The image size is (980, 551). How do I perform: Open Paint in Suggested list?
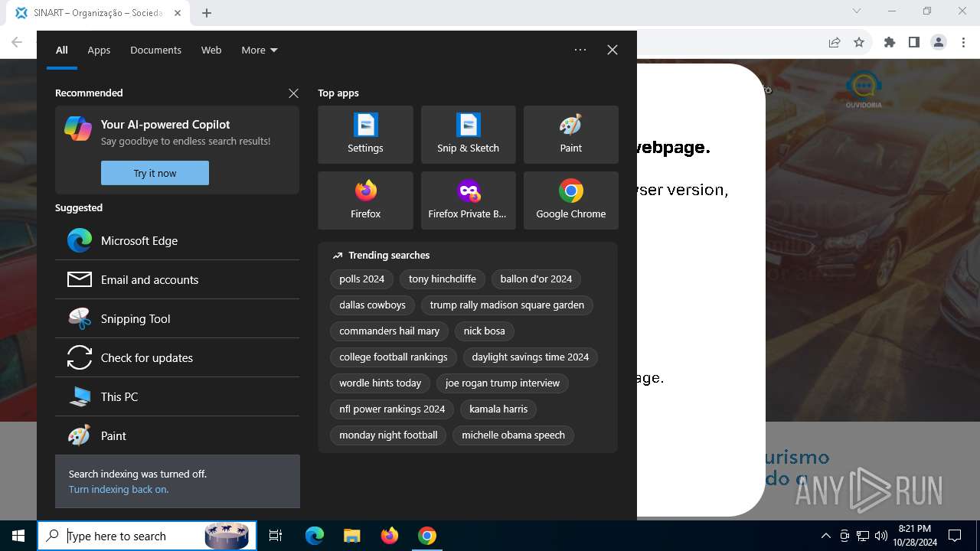pyautogui.click(x=177, y=435)
